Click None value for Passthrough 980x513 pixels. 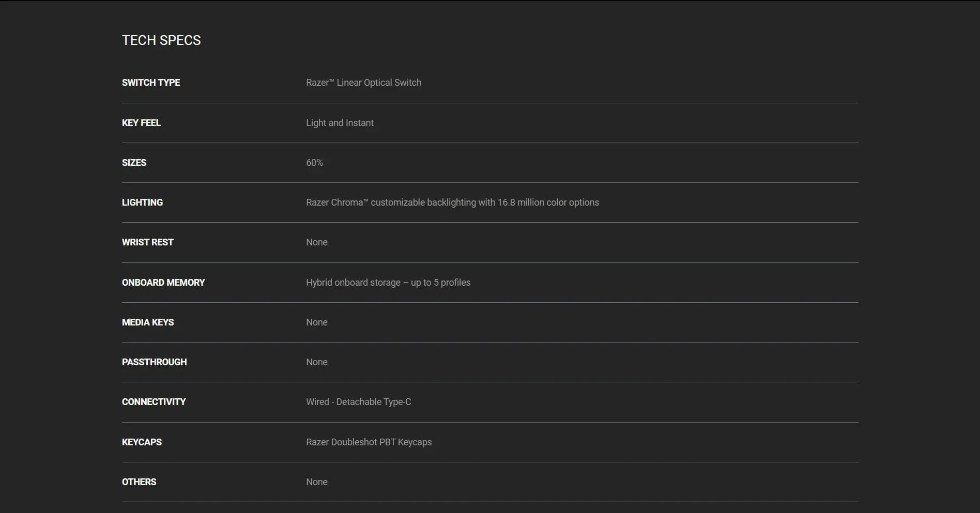(x=316, y=362)
